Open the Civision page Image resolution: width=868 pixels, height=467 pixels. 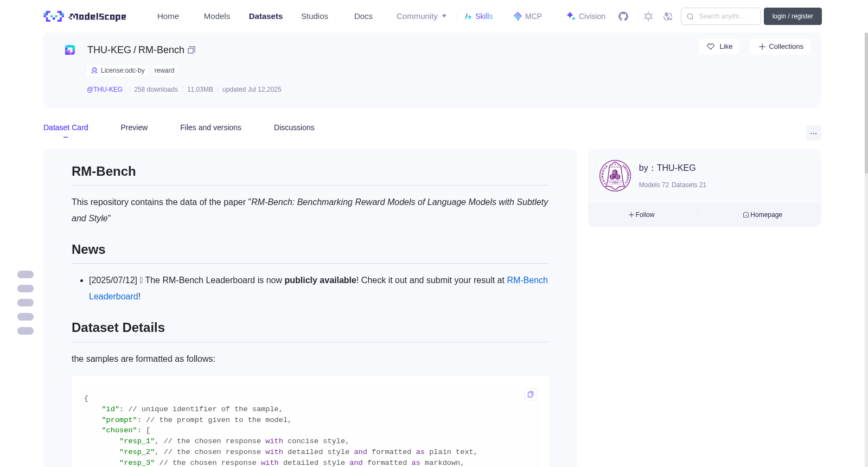coord(586,16)
